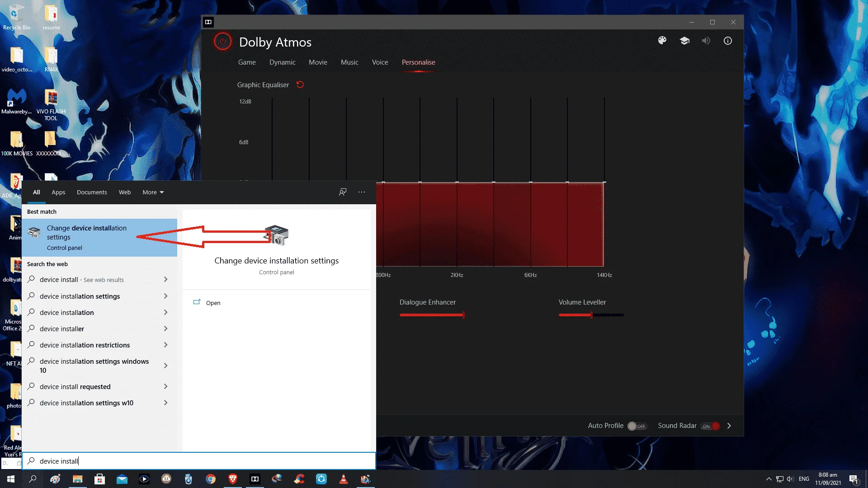Adjust the Volume Leveller slider
Viewport: 868px width, 488px height.
coord(591,314)
